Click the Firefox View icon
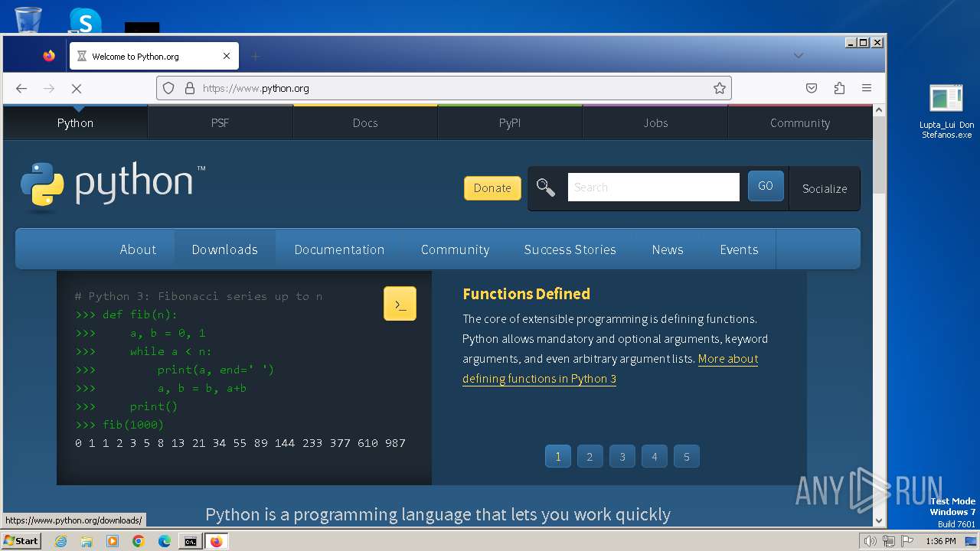The image size is (980, 551). [49, 56]
